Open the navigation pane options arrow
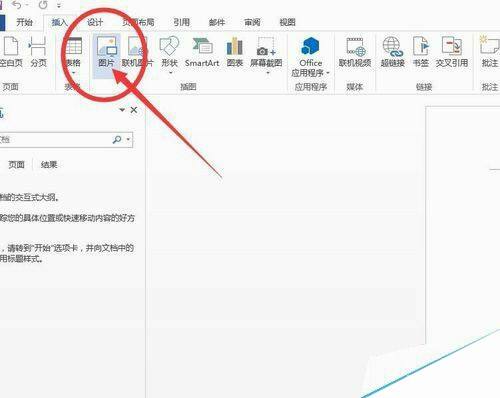The height and width of the screenshot is (398, 500). click(122, 110)
